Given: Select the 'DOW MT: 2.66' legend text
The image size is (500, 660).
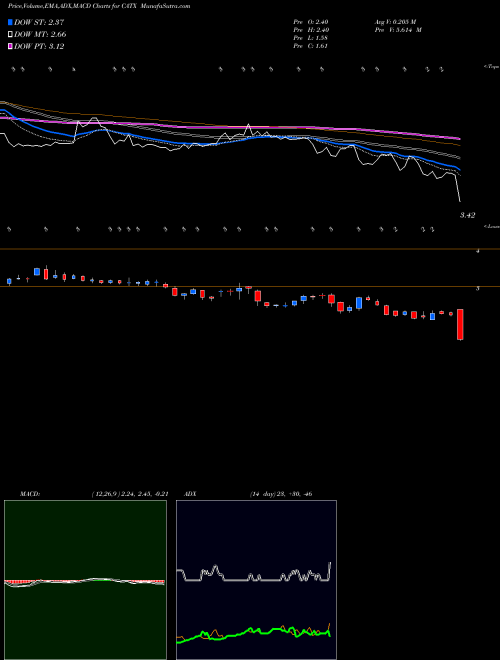Looking at the screenshot, I should pos(40,35).
